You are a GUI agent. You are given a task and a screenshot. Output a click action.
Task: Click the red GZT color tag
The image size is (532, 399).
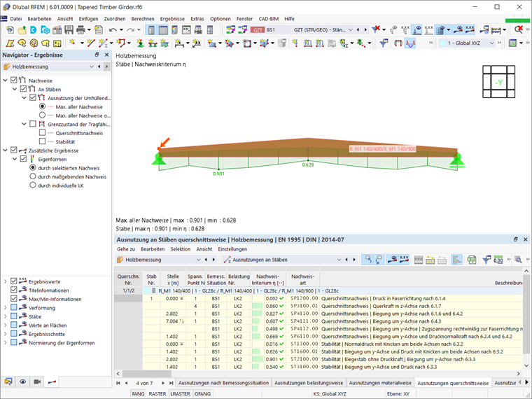click(258, 30)
